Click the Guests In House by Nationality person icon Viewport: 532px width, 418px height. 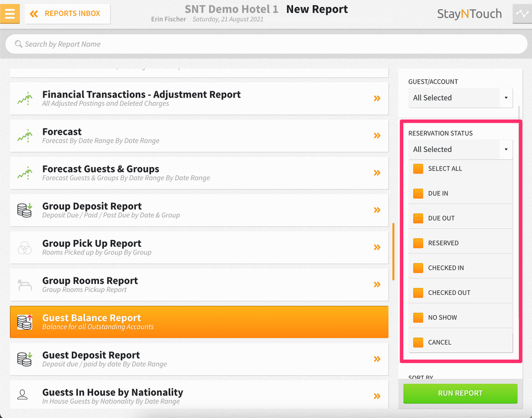click(23, 395)
